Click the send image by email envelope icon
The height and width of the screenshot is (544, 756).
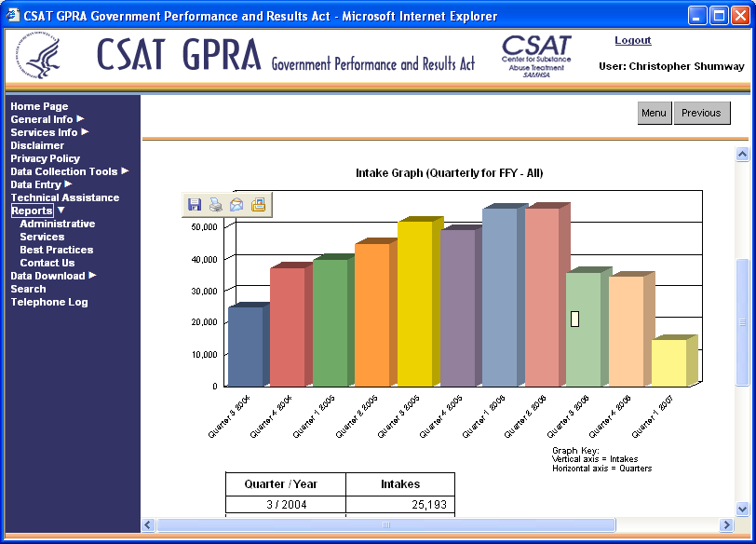(x=236, y=205)
